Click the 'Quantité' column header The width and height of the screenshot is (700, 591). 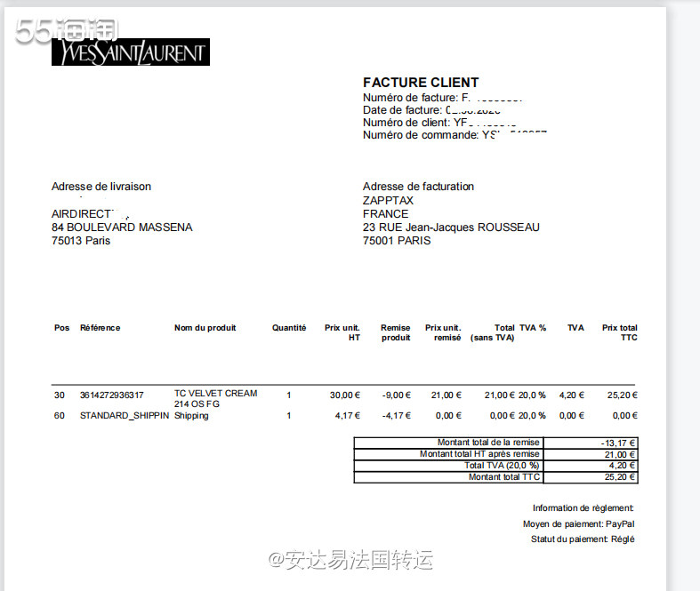(289, 328)
